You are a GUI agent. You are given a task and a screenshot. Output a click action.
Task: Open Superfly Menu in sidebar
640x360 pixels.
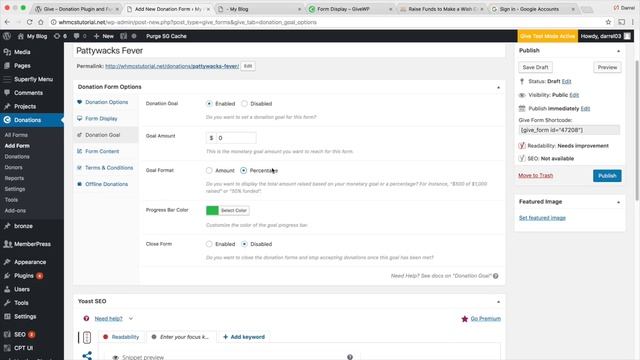pyautogui.click(x=33, y=79)
